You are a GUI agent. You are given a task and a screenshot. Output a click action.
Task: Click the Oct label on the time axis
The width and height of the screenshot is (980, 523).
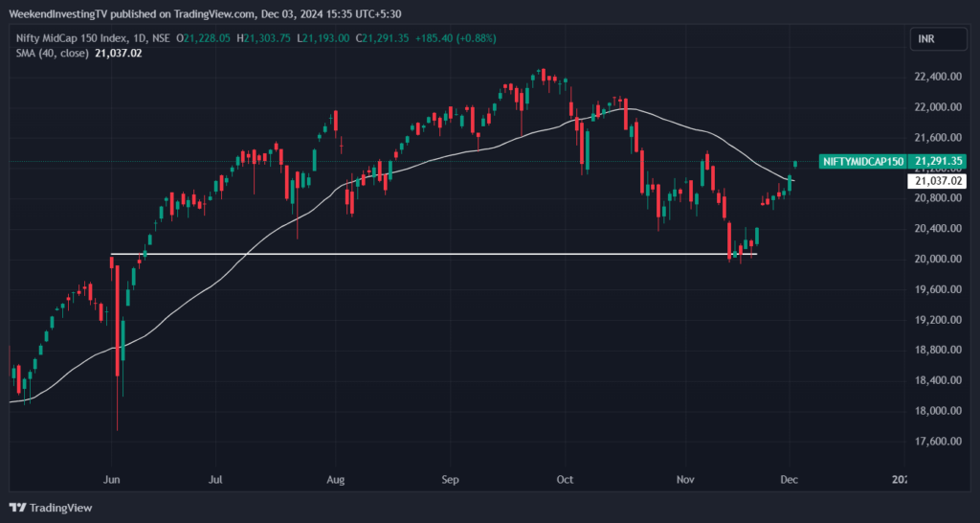pos(565,480)
